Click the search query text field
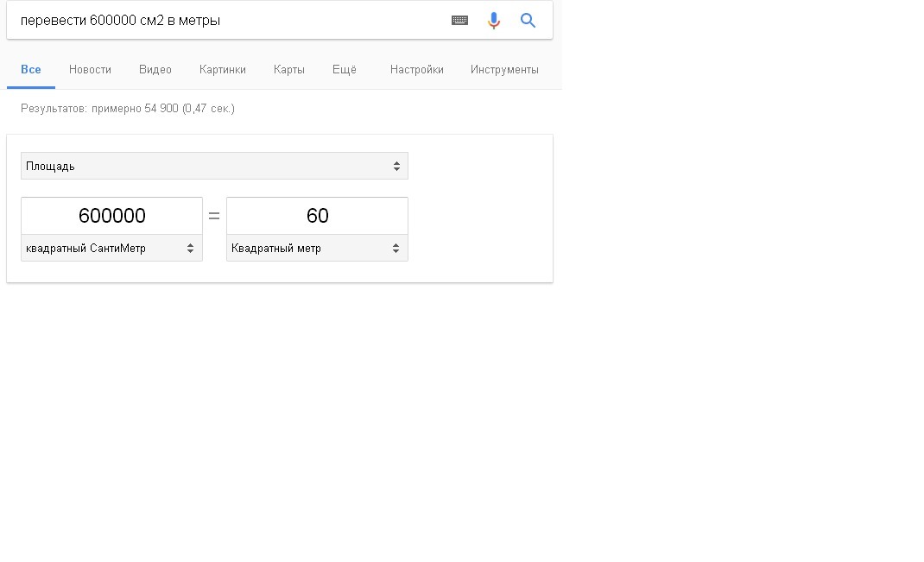Image resolution: width=924 pixels, height=562 pixels. coord(225,21)
